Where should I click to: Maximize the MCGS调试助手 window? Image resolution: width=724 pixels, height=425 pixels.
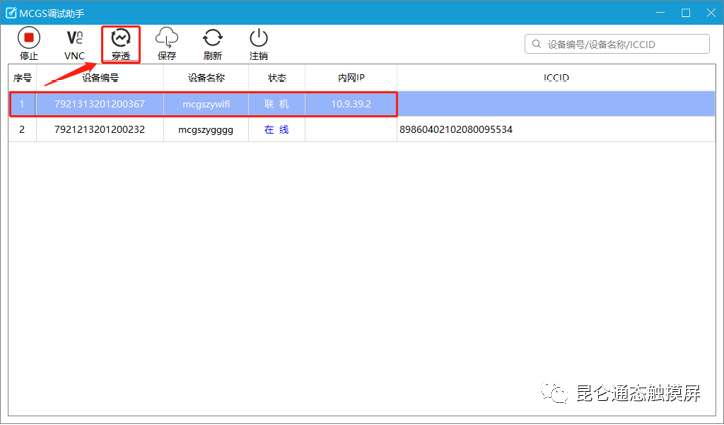pyautogui.click(x=686, y=12)
